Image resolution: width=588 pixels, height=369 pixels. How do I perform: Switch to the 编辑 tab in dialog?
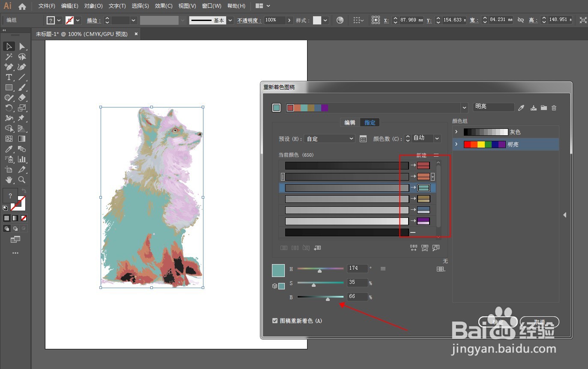pyautogui.click(x=350, y=122)
